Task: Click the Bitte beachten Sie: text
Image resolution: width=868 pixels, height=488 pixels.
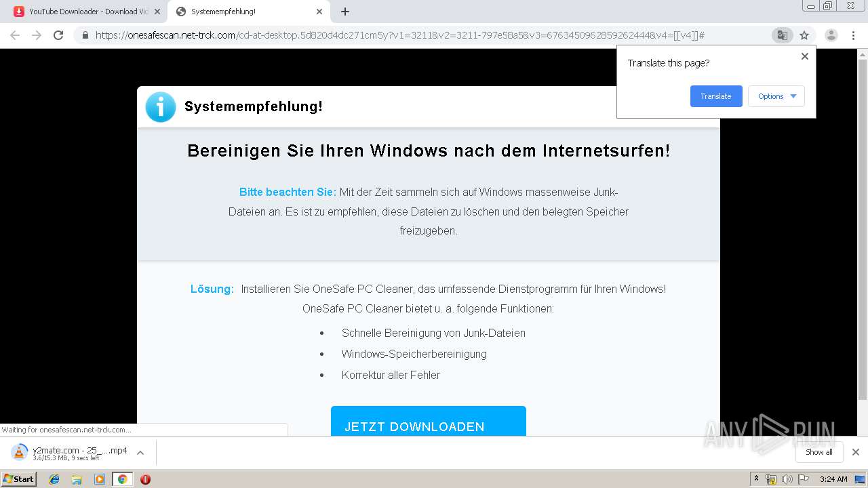Action: click(x=288, y=192)
